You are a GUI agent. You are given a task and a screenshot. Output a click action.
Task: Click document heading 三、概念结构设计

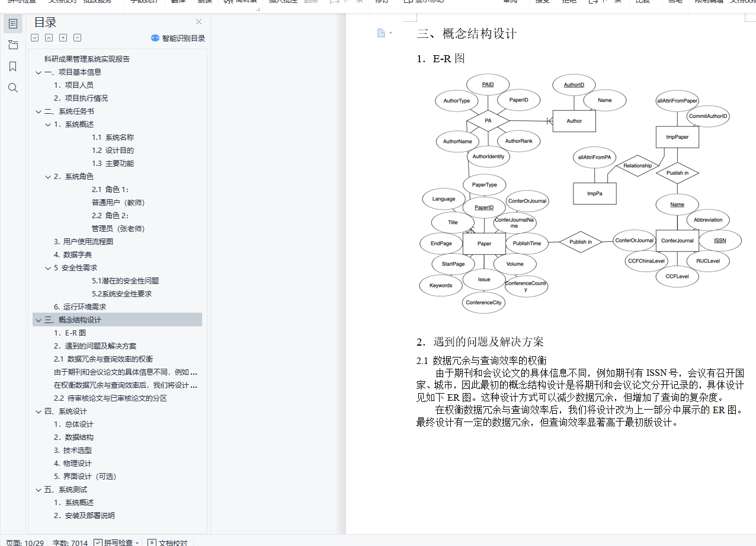tap(467, 34)
